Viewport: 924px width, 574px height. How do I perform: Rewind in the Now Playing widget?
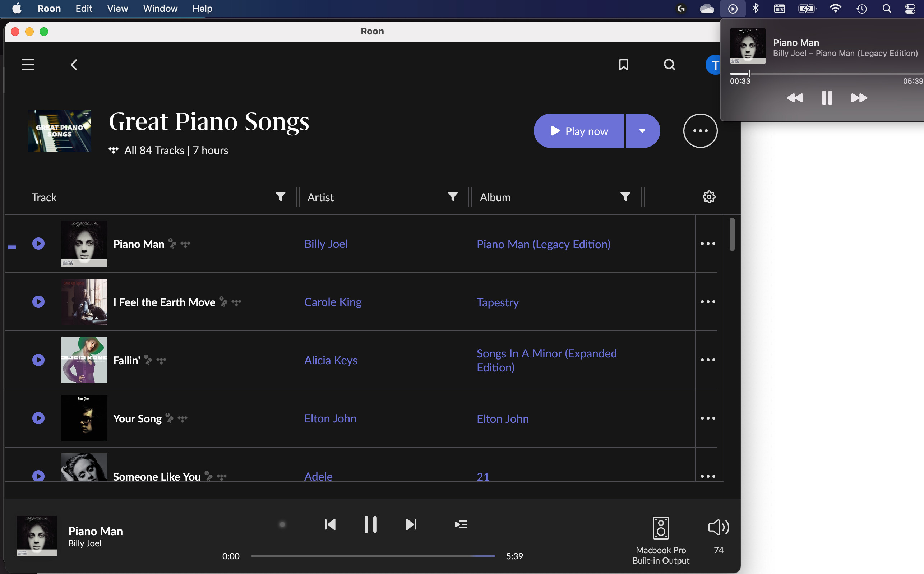click(x=795, y=98)
